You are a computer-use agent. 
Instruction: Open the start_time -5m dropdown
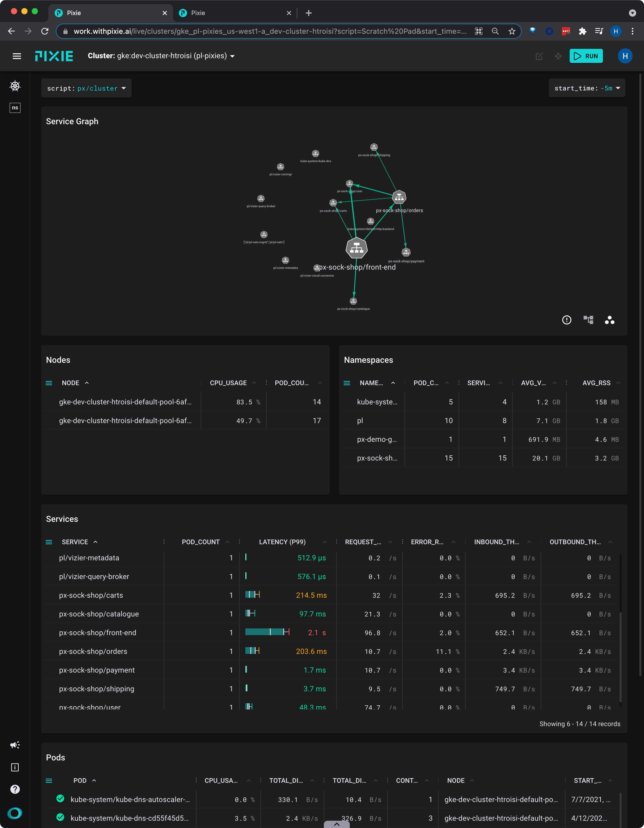(587, 88)
